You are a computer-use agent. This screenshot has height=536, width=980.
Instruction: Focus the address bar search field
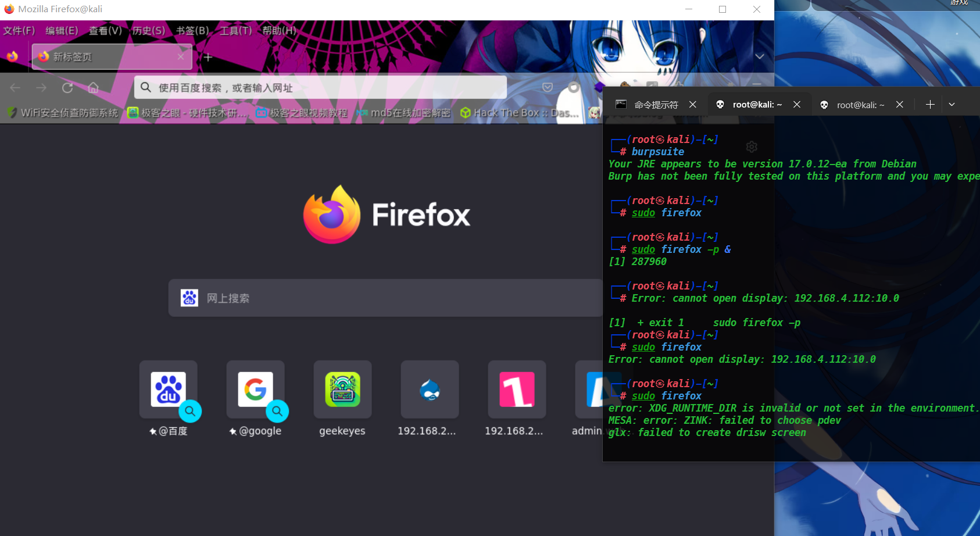pyautogui.click(x=320, y=87)
